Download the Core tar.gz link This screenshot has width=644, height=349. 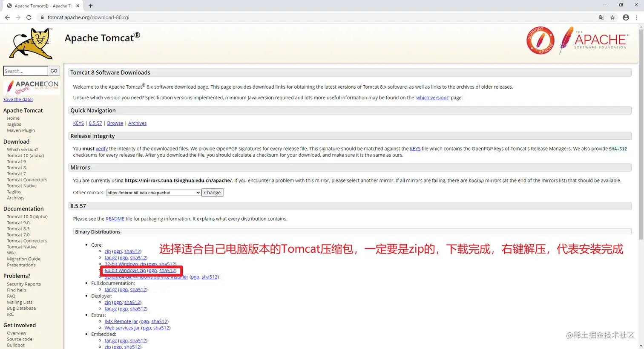click(x=111, y=258)
